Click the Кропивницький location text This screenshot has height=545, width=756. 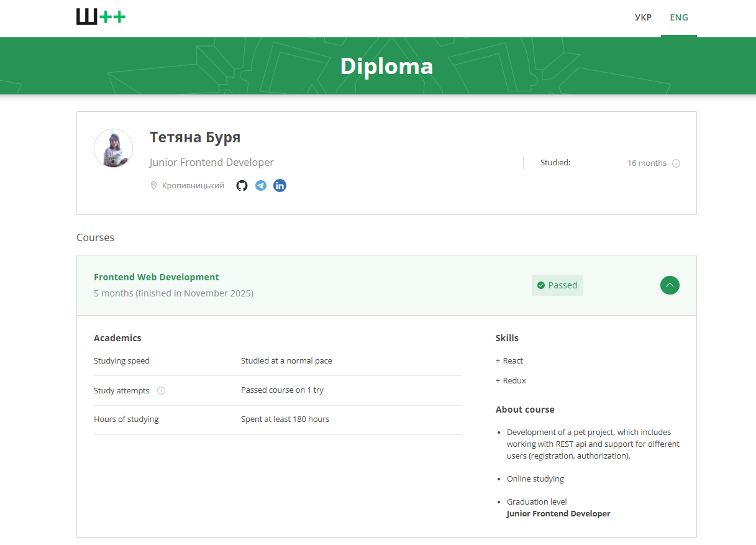(x=193, y=186)
